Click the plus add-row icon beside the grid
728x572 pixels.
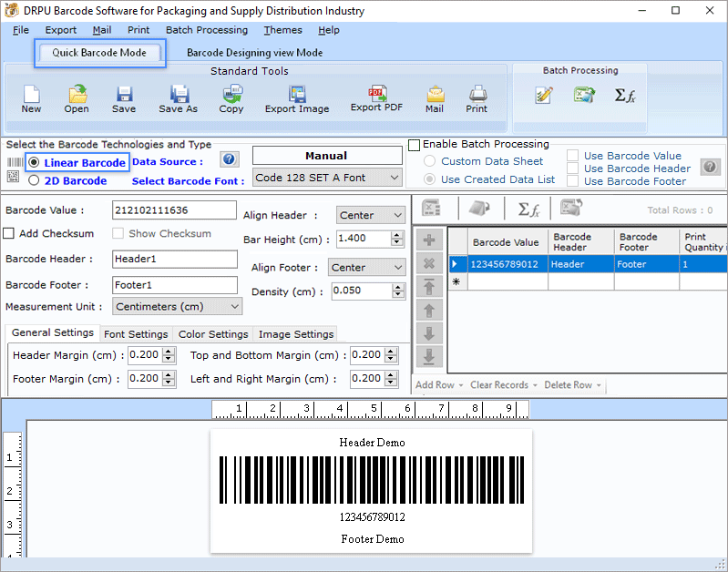pyautogui.click(x=429, y=240)
